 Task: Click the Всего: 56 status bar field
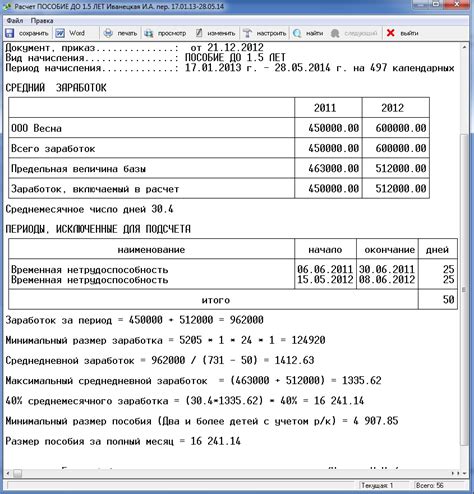(x=438, y=485)
